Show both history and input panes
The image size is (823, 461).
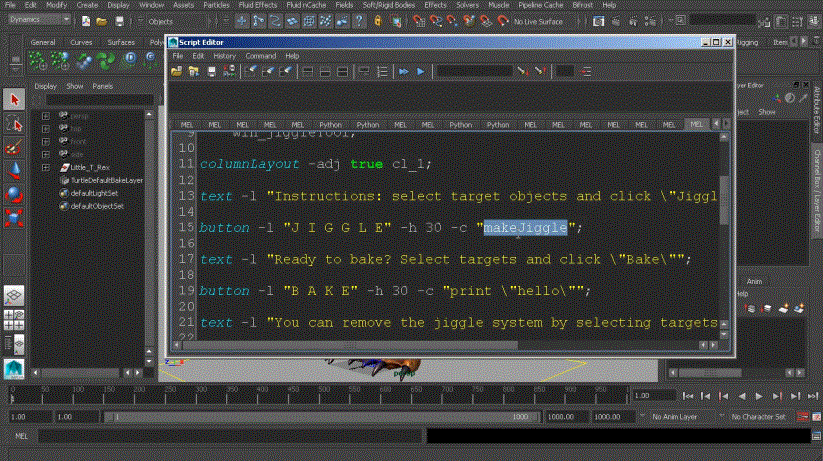pos(342,71)
